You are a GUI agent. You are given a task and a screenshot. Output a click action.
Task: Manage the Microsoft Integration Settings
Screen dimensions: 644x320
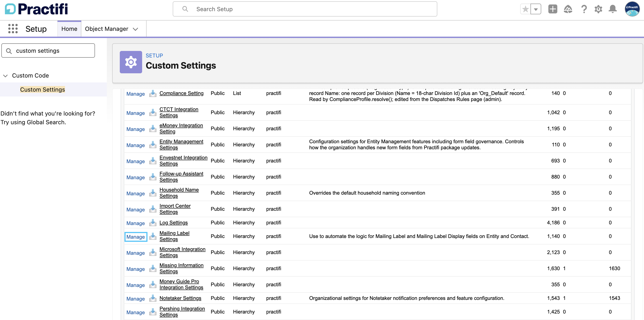tap(135, 253)
